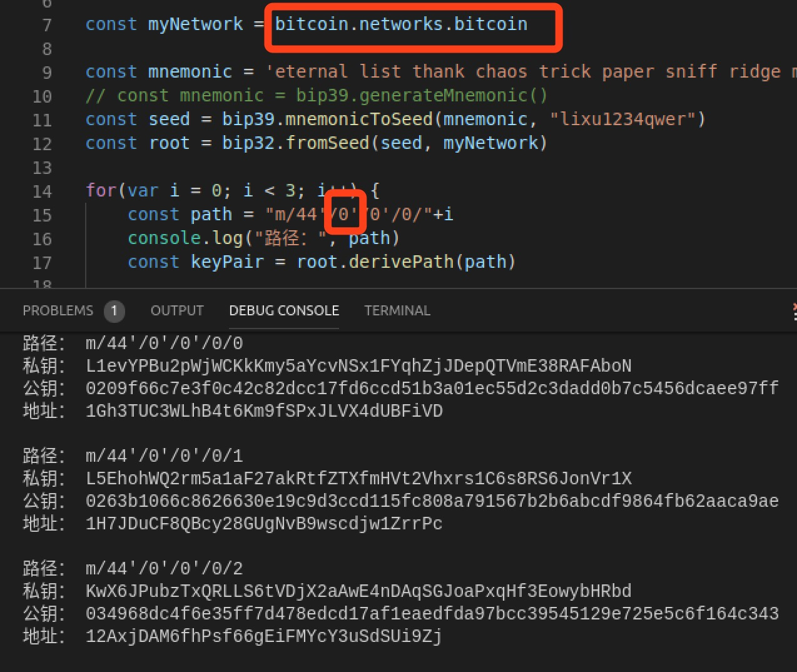Click the myNetwork variable on line 7

195,24
